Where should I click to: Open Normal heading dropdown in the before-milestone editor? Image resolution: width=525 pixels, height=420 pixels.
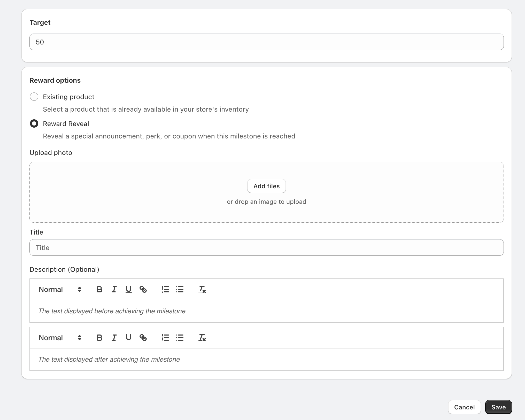tap(60, 289)
